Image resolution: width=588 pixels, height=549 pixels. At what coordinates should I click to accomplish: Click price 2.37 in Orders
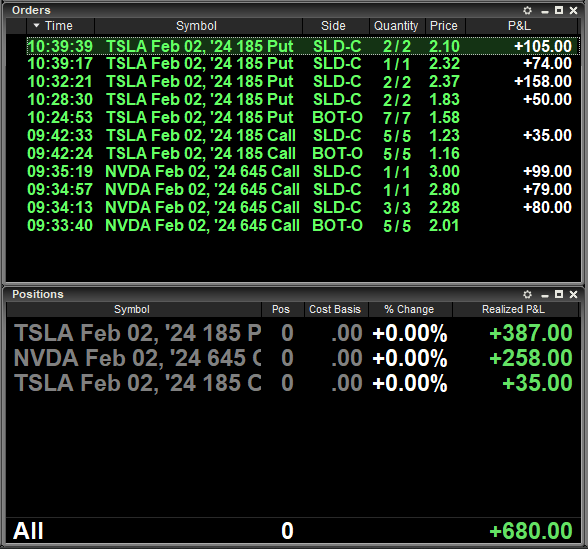(x=444, y=81)
